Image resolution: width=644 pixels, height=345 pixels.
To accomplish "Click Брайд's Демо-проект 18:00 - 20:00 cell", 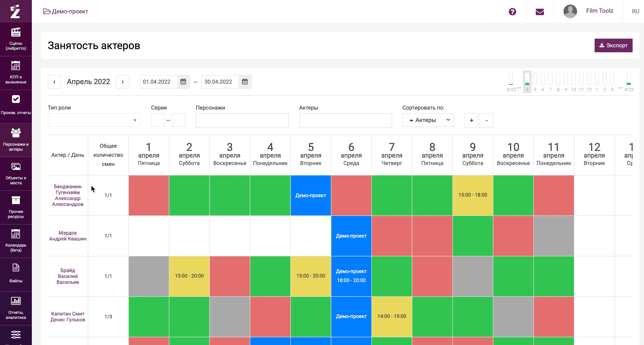I will point(351,276).
